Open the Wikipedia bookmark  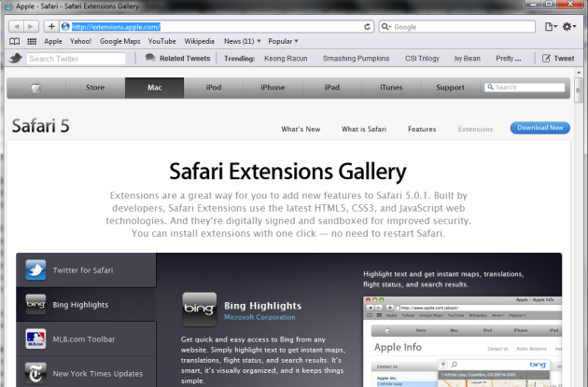point(199,41)
